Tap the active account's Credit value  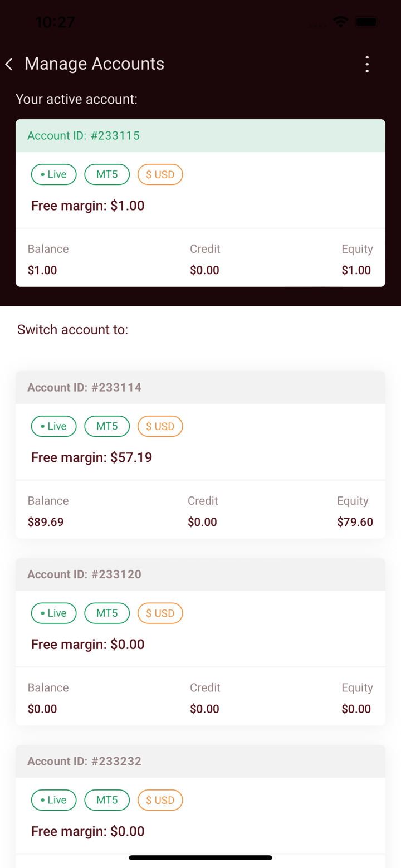click(x=204, y=270)
